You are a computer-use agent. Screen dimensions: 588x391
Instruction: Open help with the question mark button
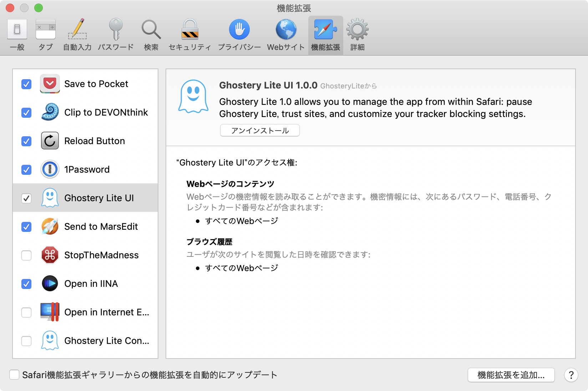[x=571, y=375]
